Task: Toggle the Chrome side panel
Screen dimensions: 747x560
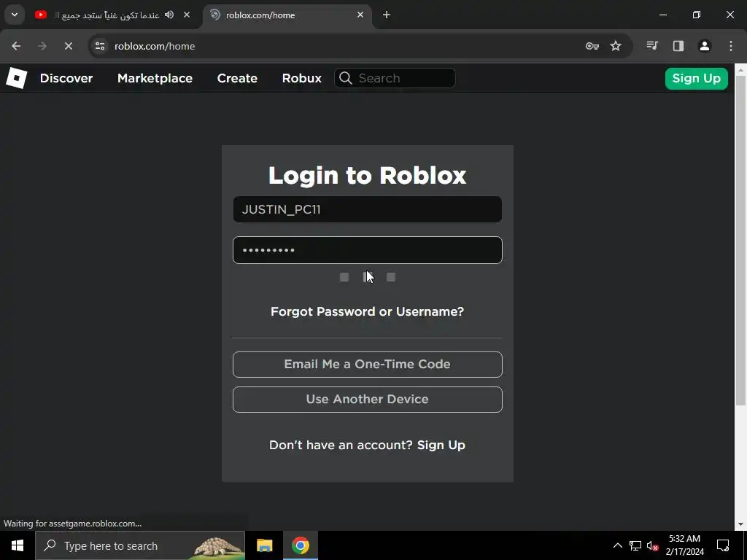Action: (678, 46)
